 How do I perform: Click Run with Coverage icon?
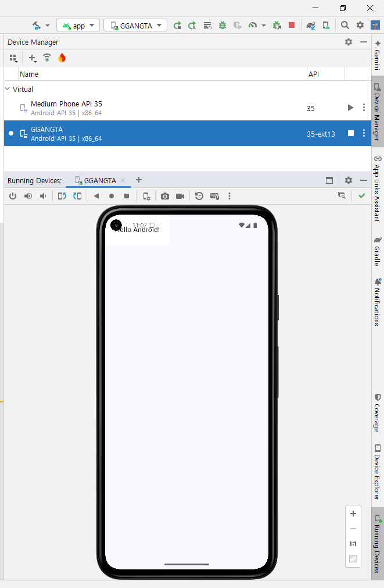tap(238, 26)
